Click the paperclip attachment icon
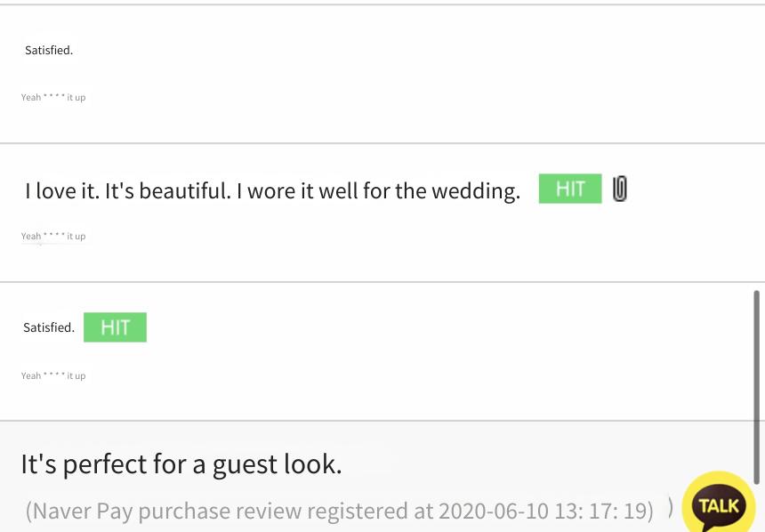Image resolution: width=765 pixels, height=532 pixels. (620, 189)
